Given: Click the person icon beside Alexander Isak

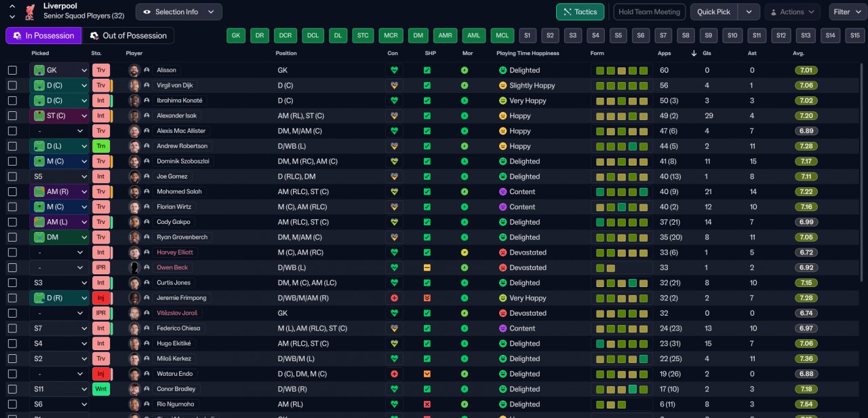Looking at the screenshot, I should [x=146, y=116].
